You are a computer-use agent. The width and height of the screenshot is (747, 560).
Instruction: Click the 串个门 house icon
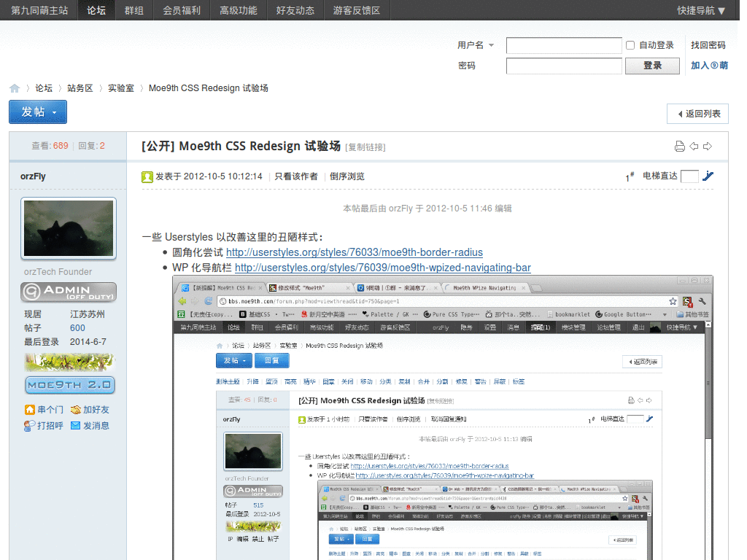point(30,410)
